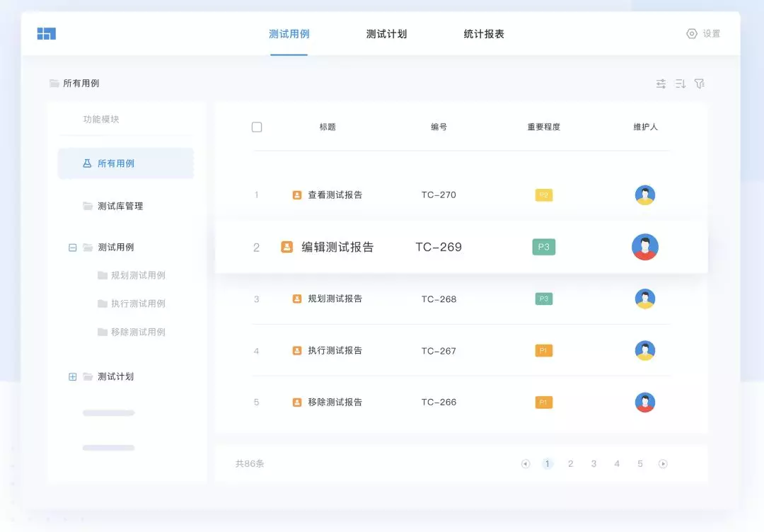Click the 标题 column header

point(328,127)
